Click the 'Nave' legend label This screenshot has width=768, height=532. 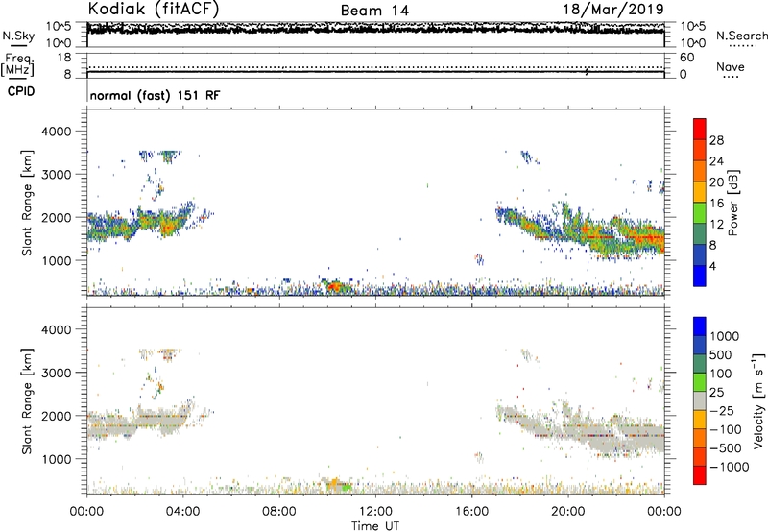click(731, 67)
